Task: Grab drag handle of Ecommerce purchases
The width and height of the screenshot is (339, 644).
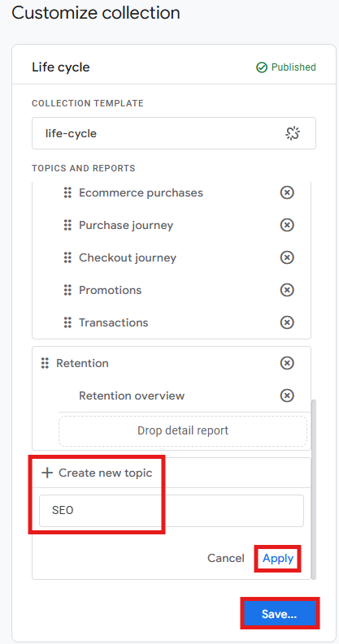Action: (x=67, y=192)
